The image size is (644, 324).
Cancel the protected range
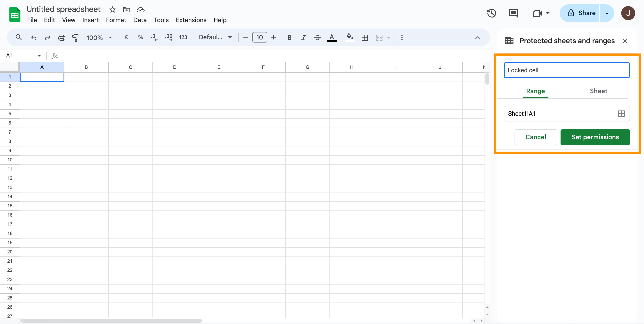tap(535, 137)
